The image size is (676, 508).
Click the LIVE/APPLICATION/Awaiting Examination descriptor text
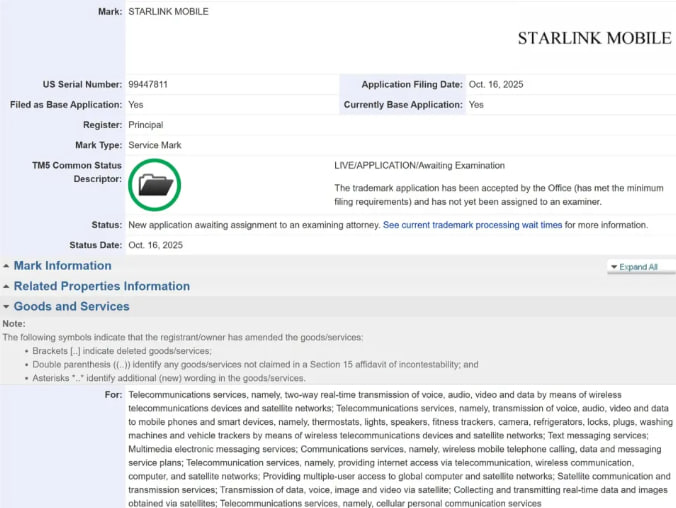point(419,166)
